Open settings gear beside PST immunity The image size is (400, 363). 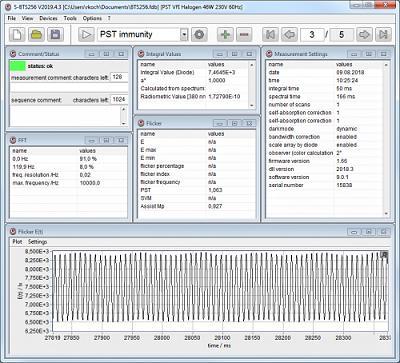click(x=199, y=34)
